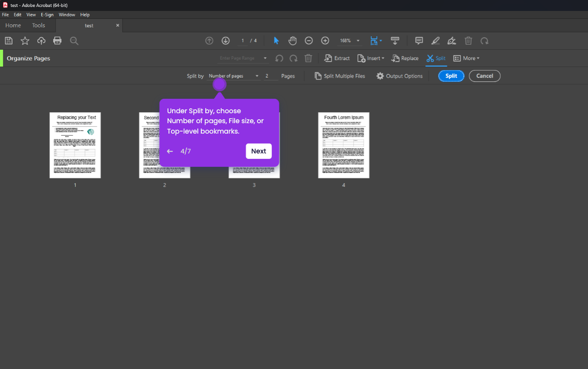Click the scrolling mode icon
This screenshot has width=588, height=369.
tap(395, 41)
